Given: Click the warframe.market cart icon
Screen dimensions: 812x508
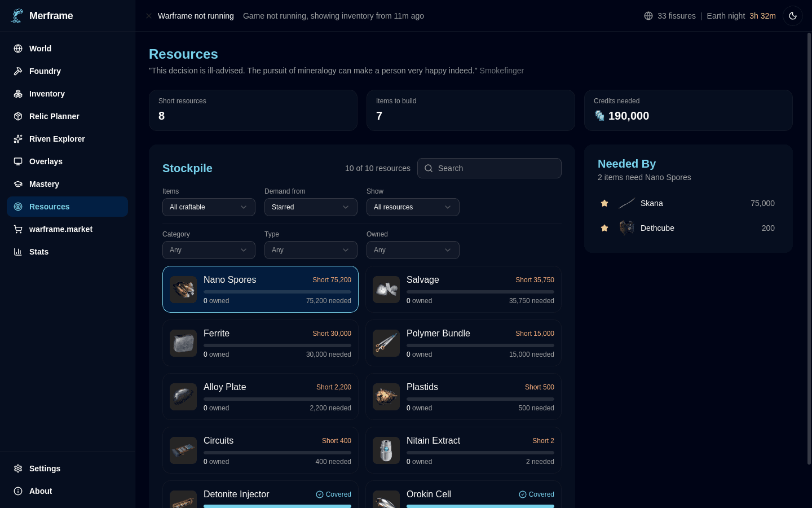Looking at the screenshot, I should [x=18, y=229].
